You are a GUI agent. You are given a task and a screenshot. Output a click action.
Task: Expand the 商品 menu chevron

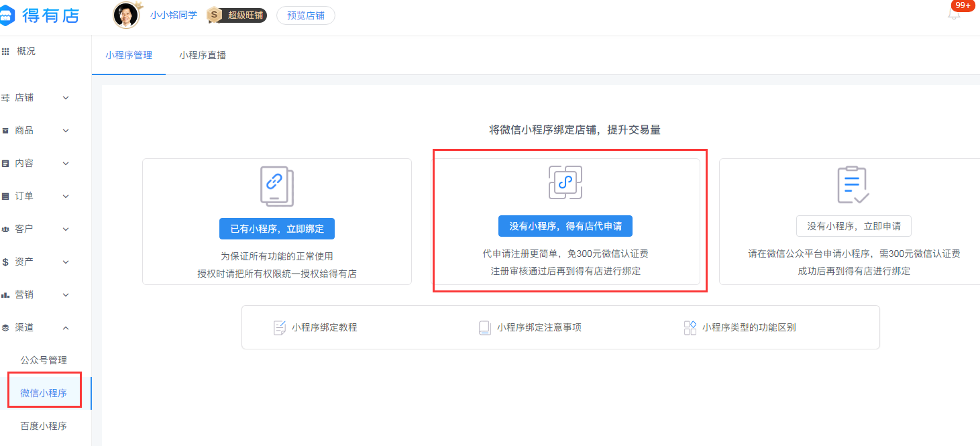[x=66, y=131]
